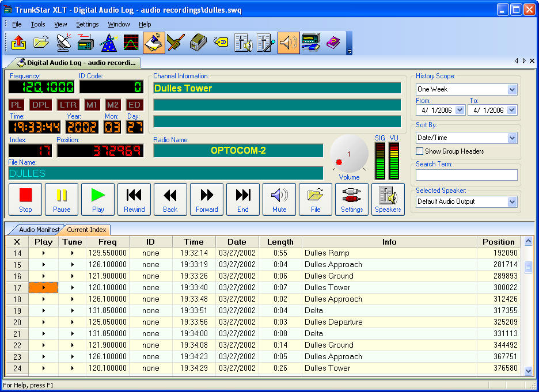
Task: Toggle the Mute playback button
Action: point(279,200)
